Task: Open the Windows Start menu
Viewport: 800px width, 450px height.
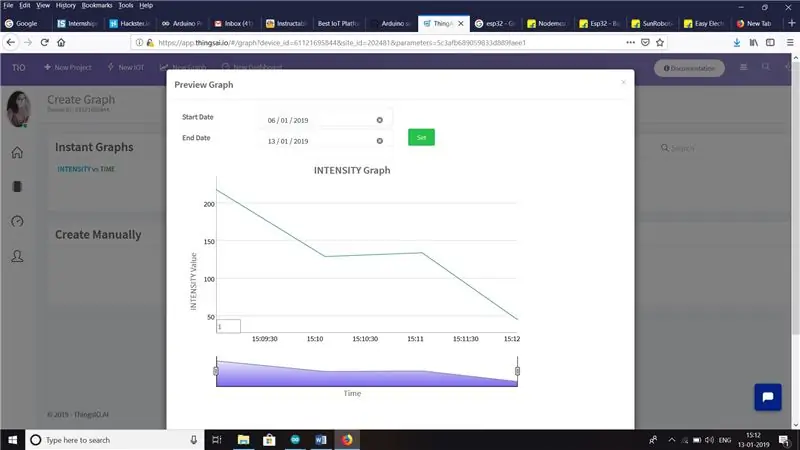Action: coord(12,440)
